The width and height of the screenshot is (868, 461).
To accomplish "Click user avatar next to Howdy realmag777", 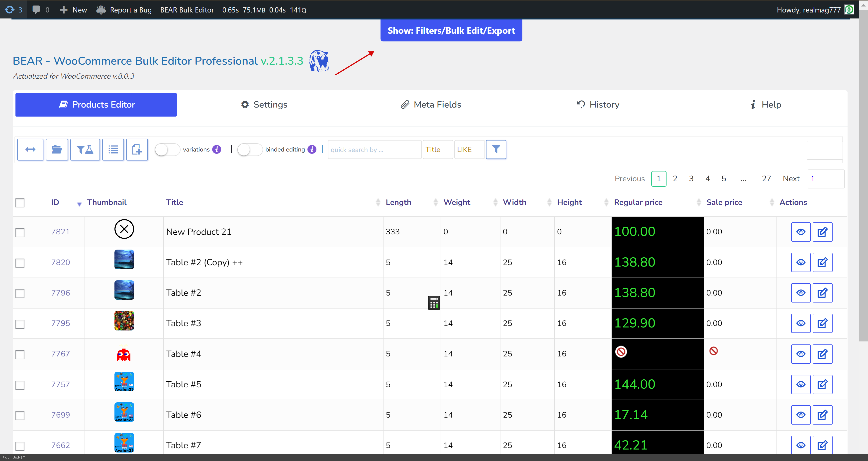I will tap(849, 10).
